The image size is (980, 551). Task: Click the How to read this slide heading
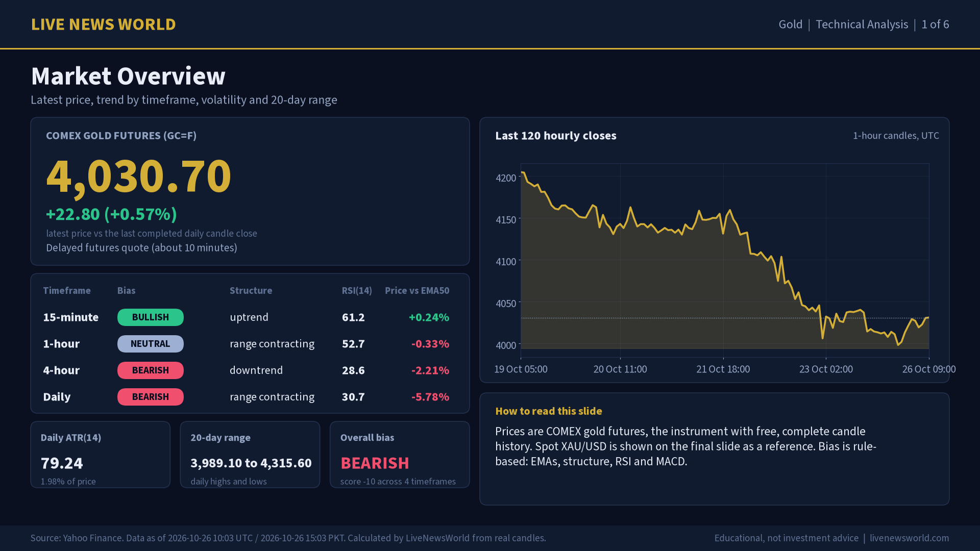[x=549, y=411]
